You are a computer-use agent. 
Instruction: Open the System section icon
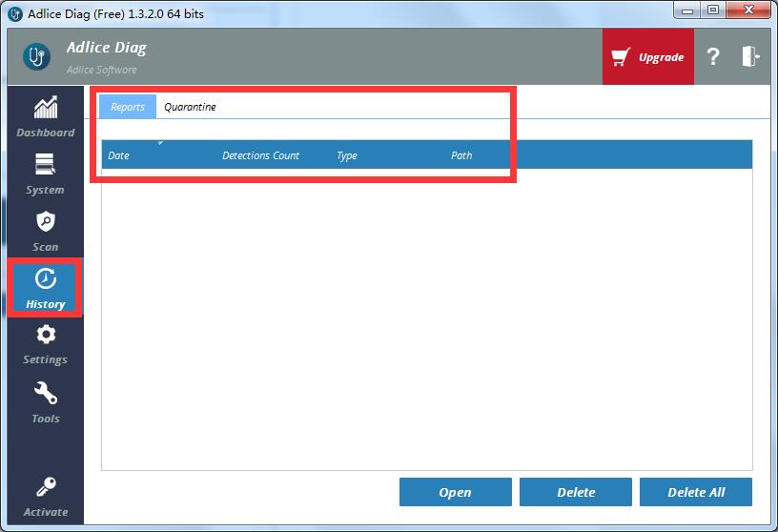[x=45, y=164]
